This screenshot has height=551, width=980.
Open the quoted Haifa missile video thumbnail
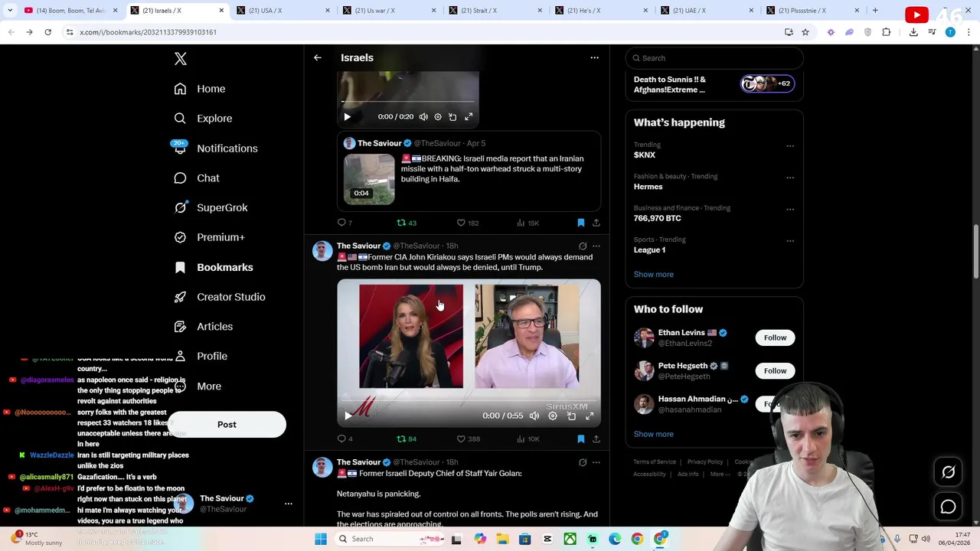pyautogui.click(x=369, y=179)
